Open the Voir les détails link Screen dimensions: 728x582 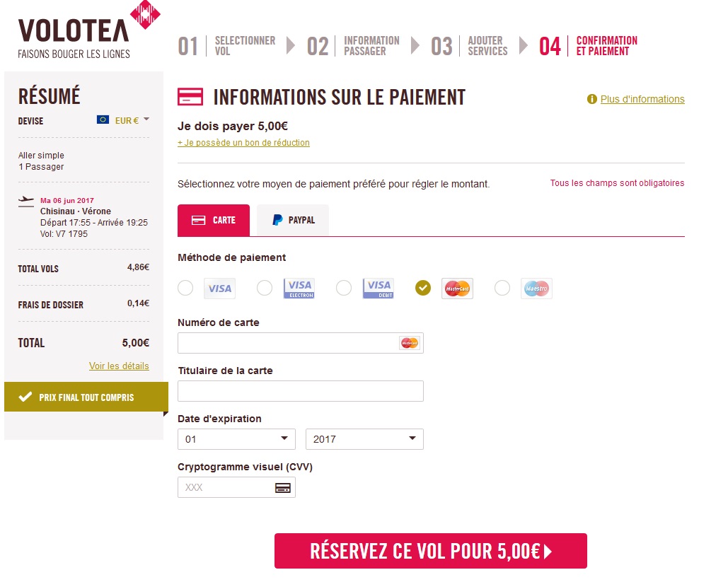pyautogui.click(x=119, y=366)
